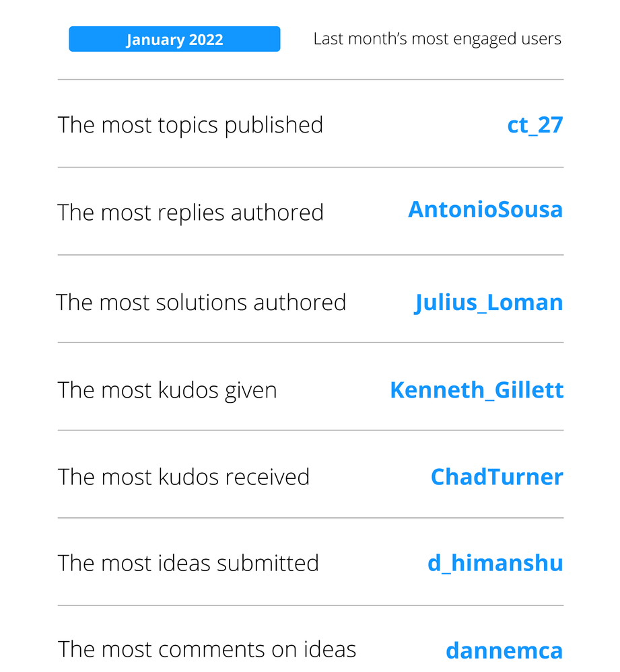Click divider line between d_himanshu and dannemca
Viewport: 620px width, 672px height.
[310, 605]
